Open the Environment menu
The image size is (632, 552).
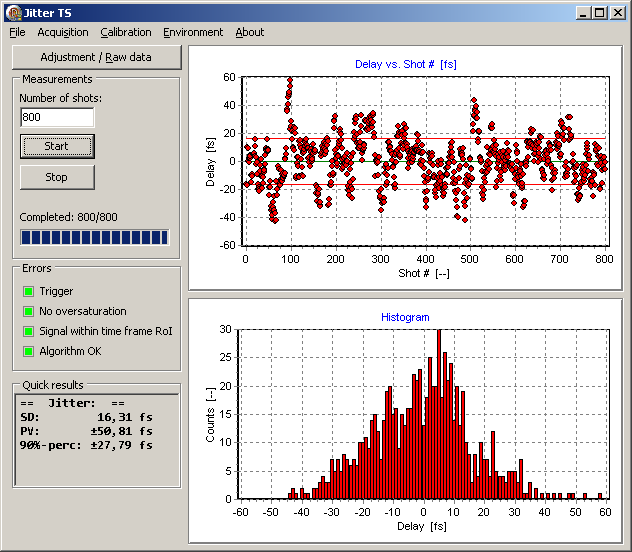pyautogui.click(x=193, y=32)
